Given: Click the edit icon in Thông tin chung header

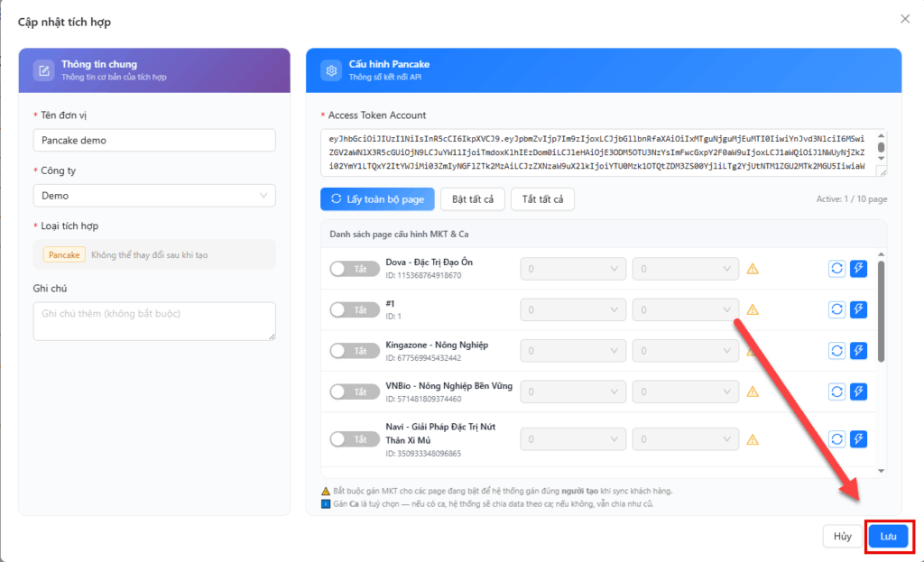Looking at the screenshot, I should coord(43,70).
